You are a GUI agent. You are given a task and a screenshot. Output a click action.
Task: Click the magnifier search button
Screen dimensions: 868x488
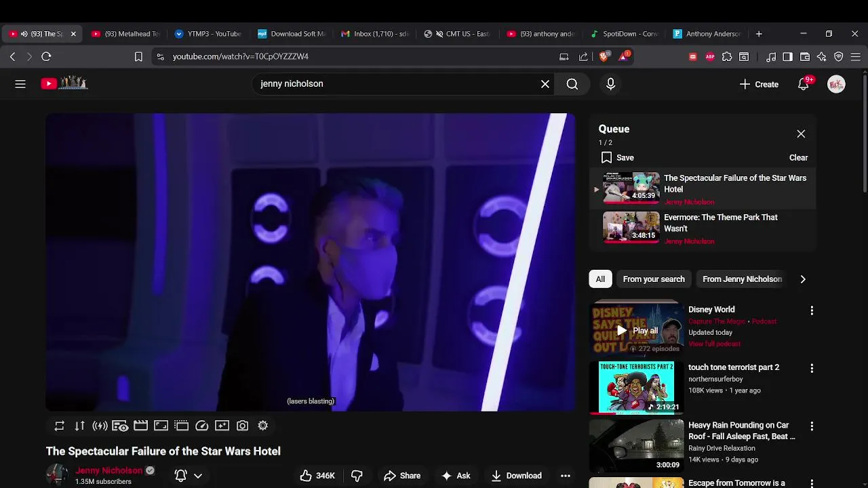click(x=572, y=84)
